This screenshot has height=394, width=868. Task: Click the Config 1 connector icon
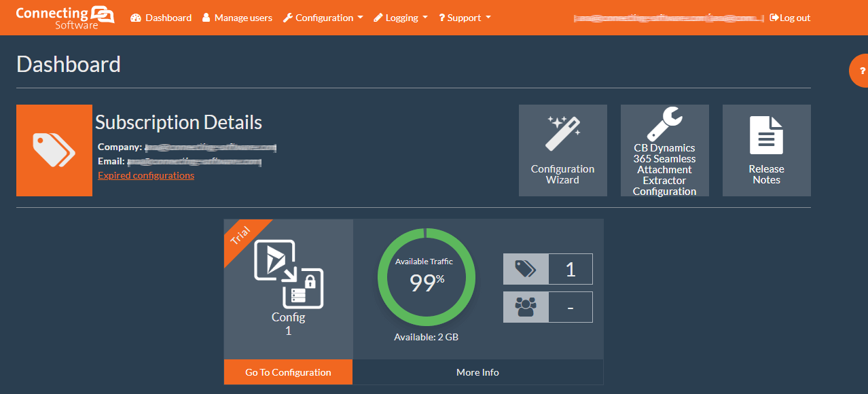pos(289,273)
